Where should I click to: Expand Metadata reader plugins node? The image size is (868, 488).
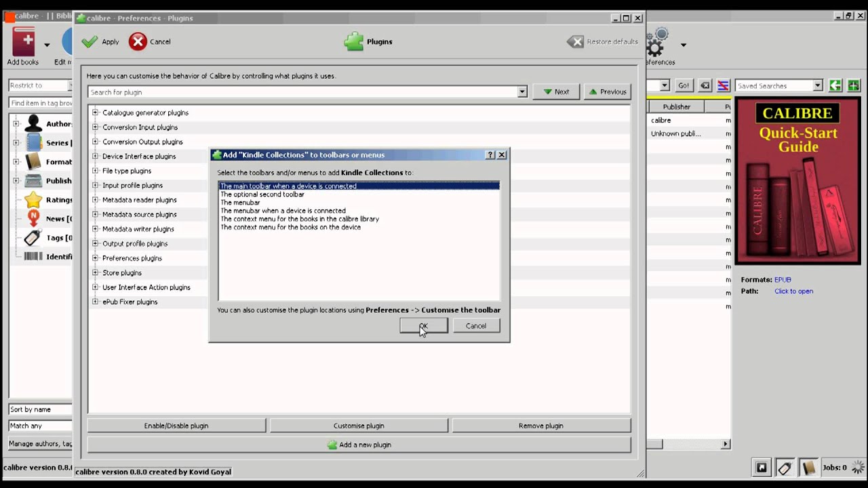[x=95, y=200]
